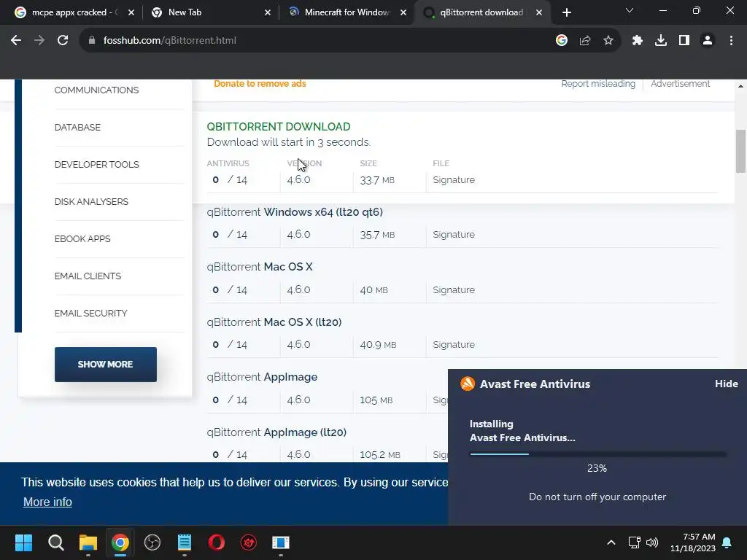Image resolution: width=747 pixels, height=560 pixels.
Task: Open the Developer Tools category
Action: point(97,164)
